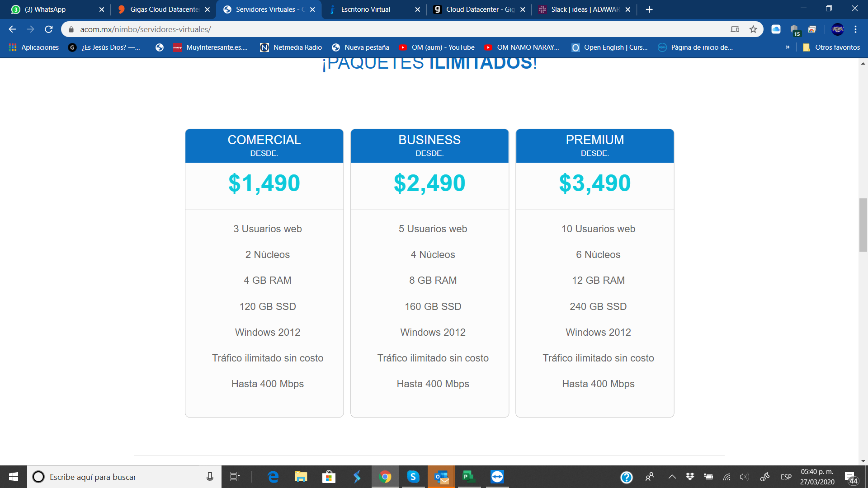Switch to the WhatsApp tab

point(50,9)
